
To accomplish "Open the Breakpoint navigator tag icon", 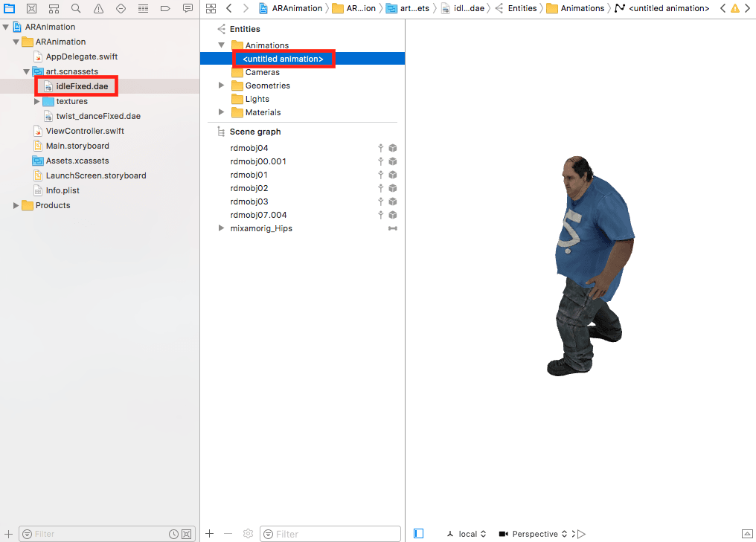I will pos(164,8).
